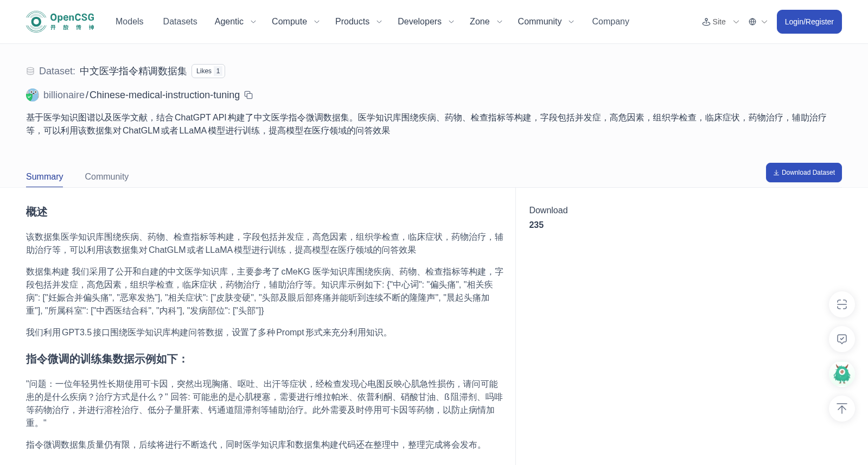Switch to the Community tab below the description
Viewport: 868px width, 465px height.
click(107, 177)
